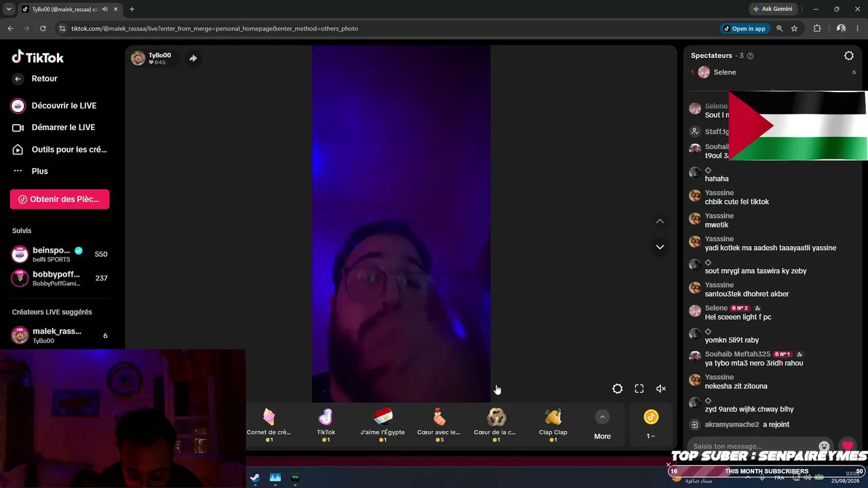Open the browser zoom magnifier icon

780,28
